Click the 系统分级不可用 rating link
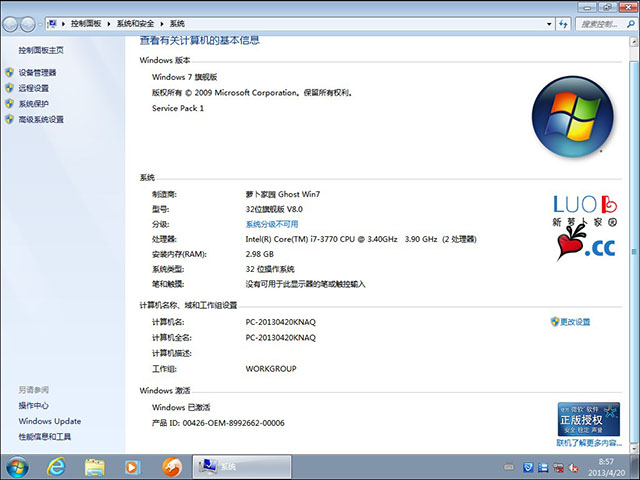This screenshot has width=640, height=480. 271,224
